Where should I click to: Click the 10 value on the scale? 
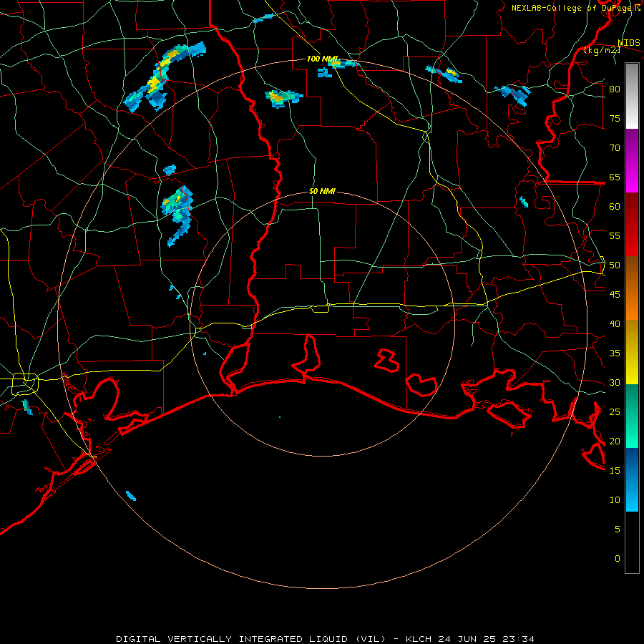click(x=615, y=500)
